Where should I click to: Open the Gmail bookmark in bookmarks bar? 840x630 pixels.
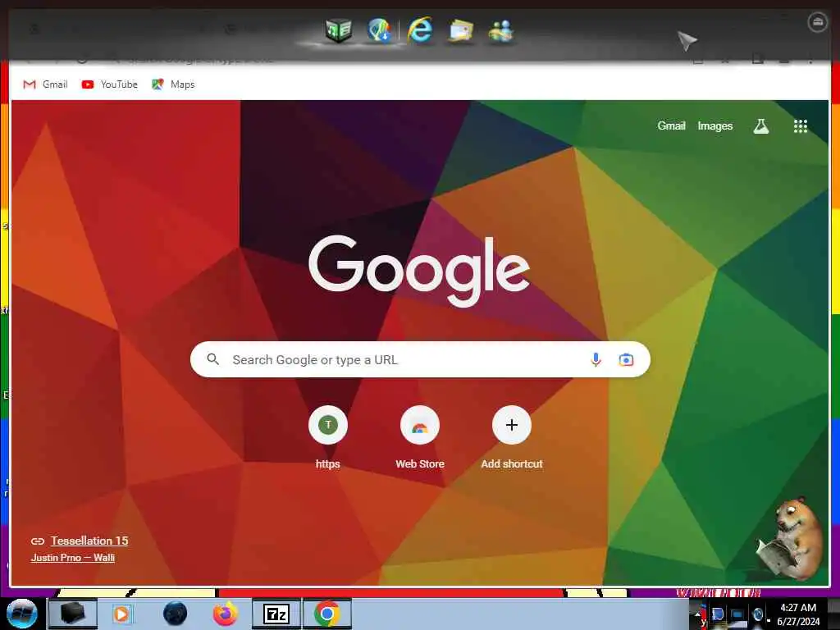tap(45, 84)
